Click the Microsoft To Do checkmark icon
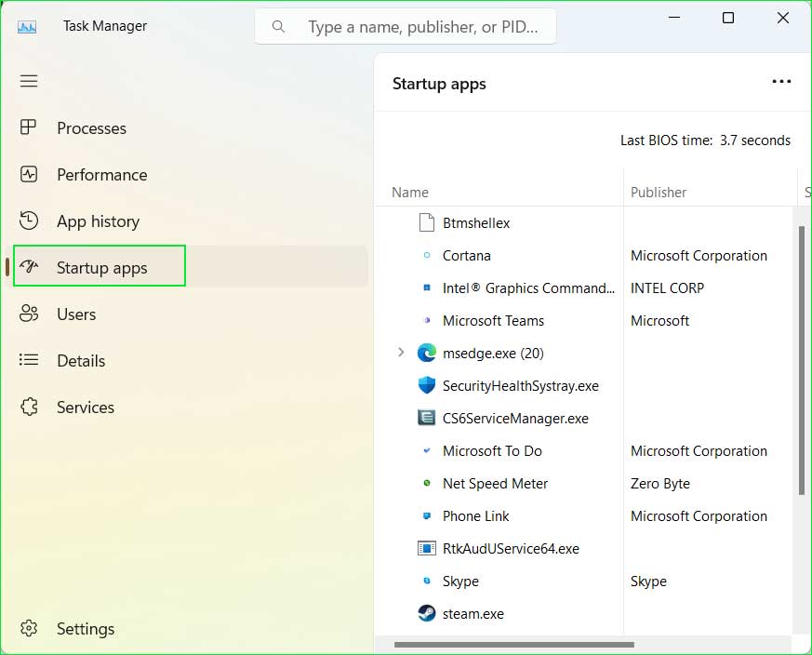812x655 pixels. point(427,450)
